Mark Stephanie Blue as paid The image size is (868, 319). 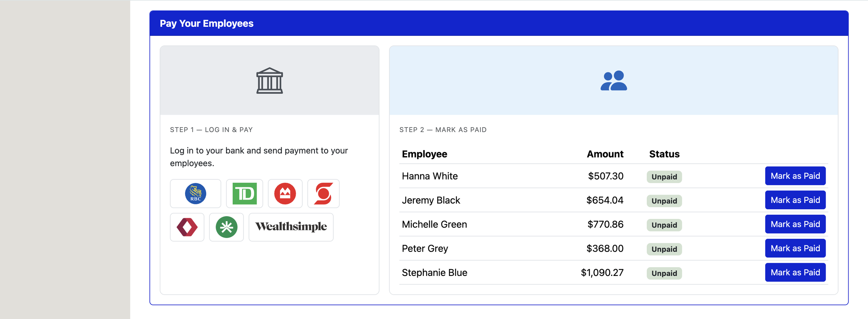click(x=795, y=272)
